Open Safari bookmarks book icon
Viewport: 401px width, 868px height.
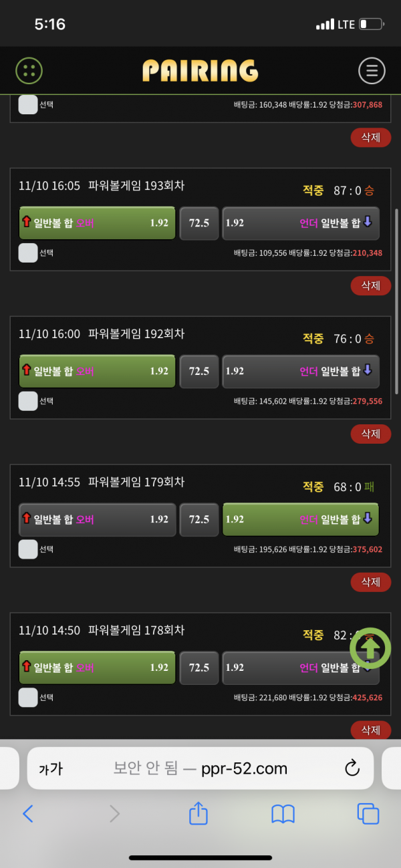(283, 813)
